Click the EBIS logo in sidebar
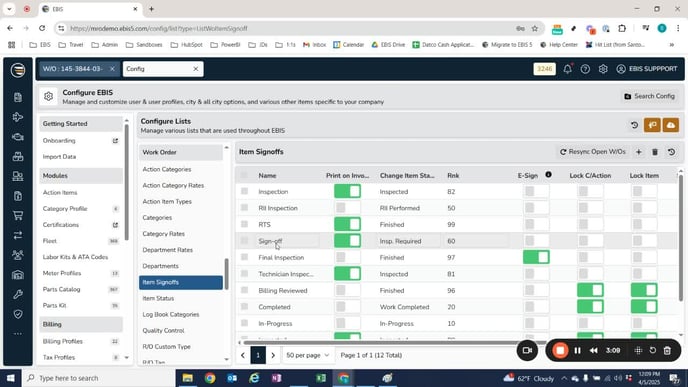The width and height of the screenshot is (688, 387). pos(18,70)
